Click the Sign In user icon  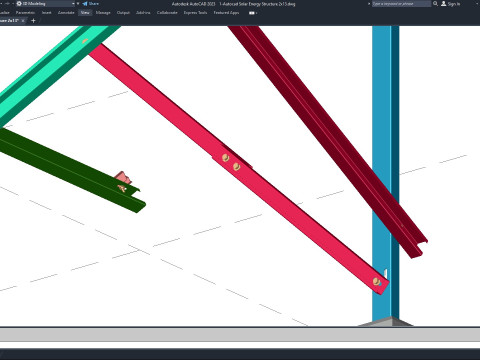[444, 4]
